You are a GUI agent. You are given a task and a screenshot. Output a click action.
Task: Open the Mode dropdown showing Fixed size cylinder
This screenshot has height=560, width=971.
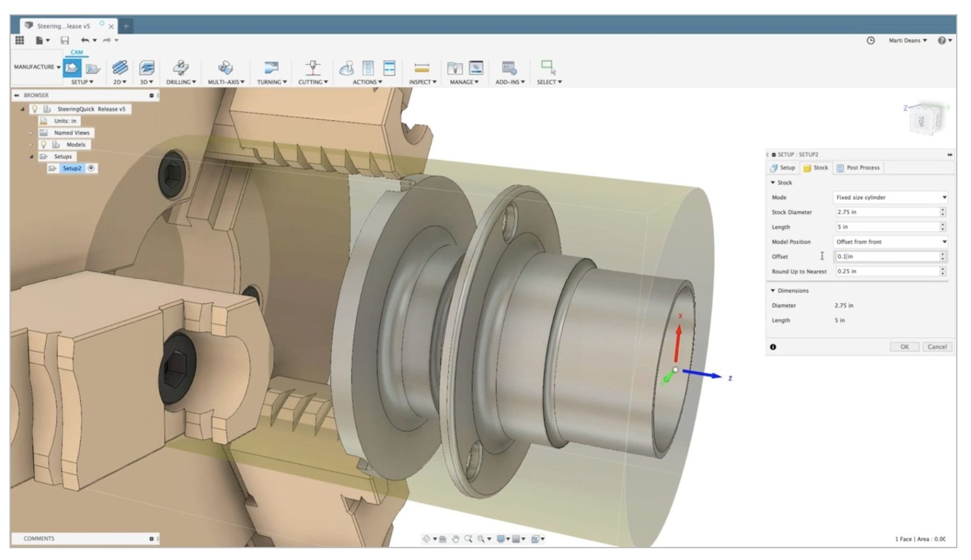point(891,197)
